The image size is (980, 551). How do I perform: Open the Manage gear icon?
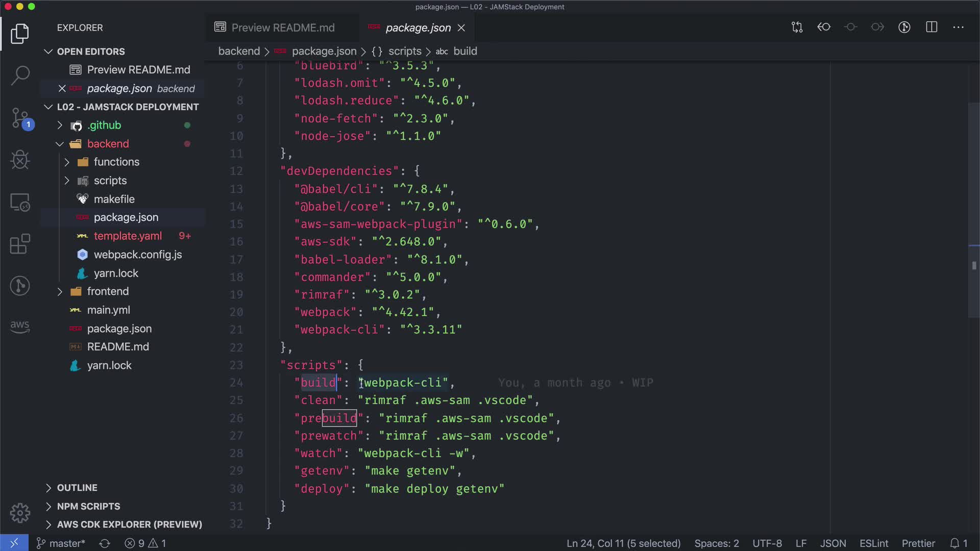pos(20,513)
